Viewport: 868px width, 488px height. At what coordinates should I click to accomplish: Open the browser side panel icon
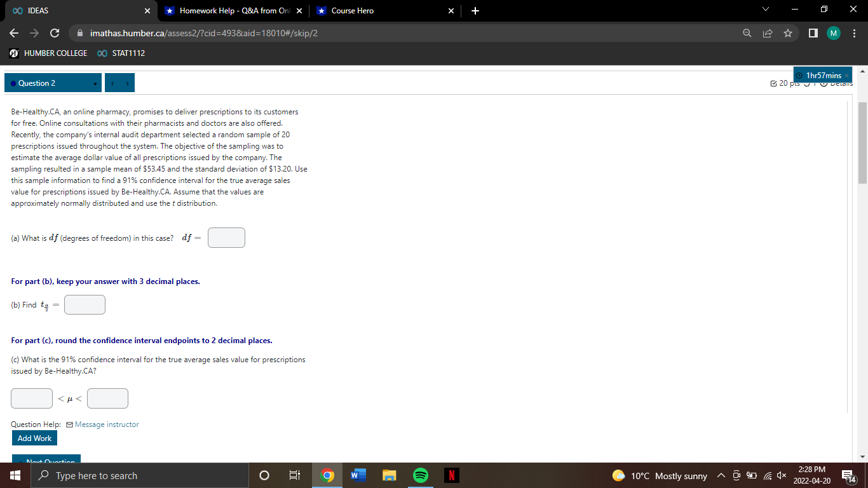tap(813, 33)
